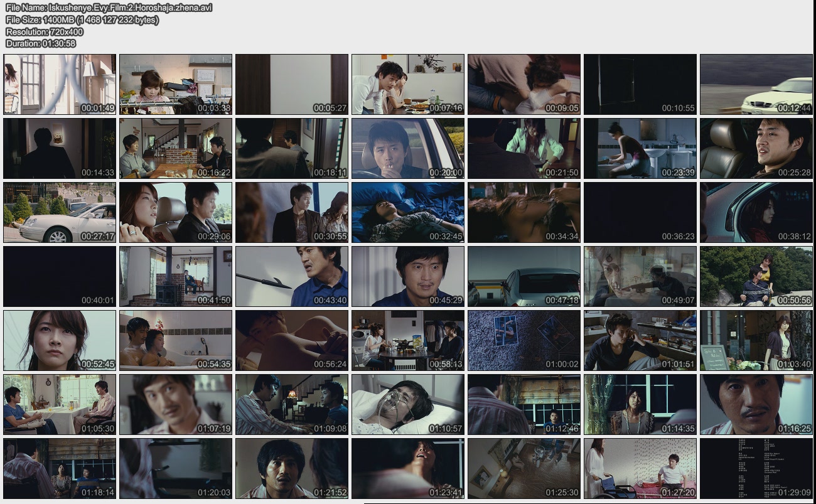Select the 01:29:09 end credits thumbnail

pos(756,468)
